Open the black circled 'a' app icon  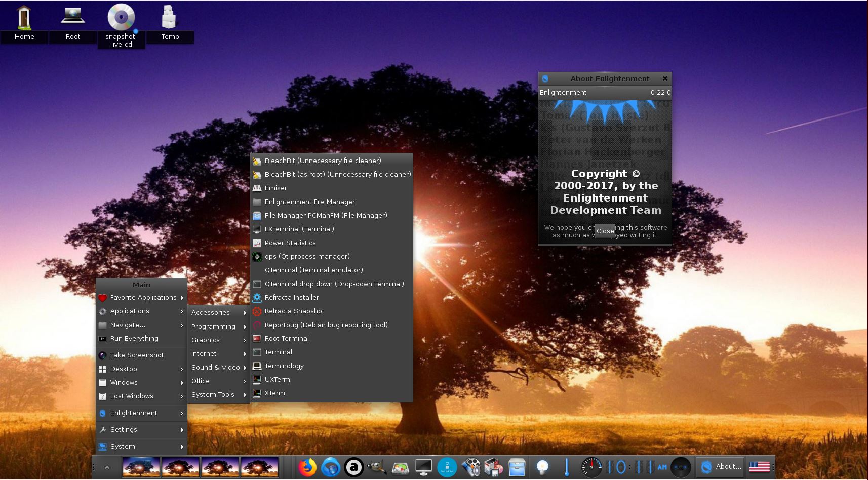(354, 467)
